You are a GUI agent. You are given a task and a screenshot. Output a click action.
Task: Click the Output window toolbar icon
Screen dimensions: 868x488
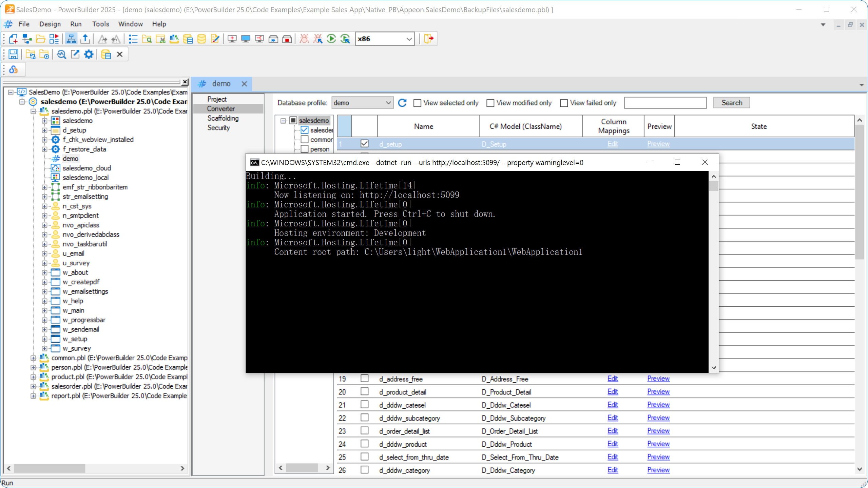point(85,39)
